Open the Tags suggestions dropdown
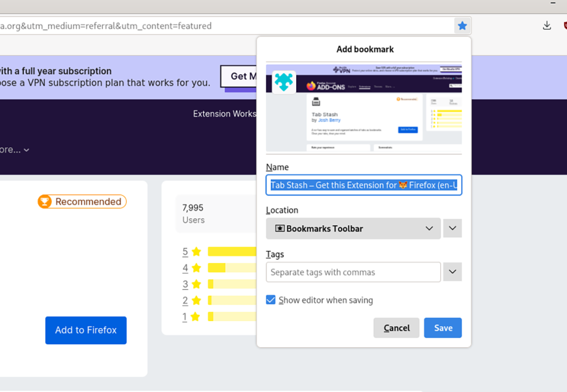The height and width of the screenshot is (392, 567). pos(452,272)
